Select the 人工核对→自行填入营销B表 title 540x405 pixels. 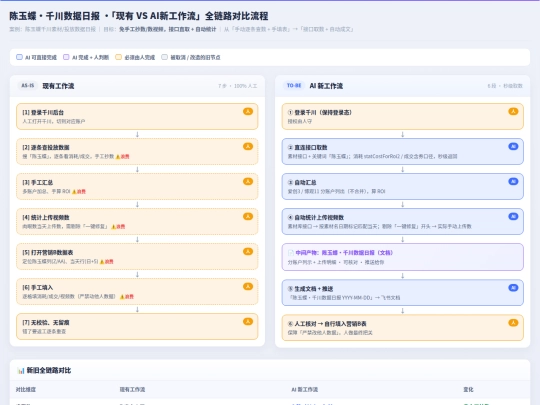tap(327, 324)
